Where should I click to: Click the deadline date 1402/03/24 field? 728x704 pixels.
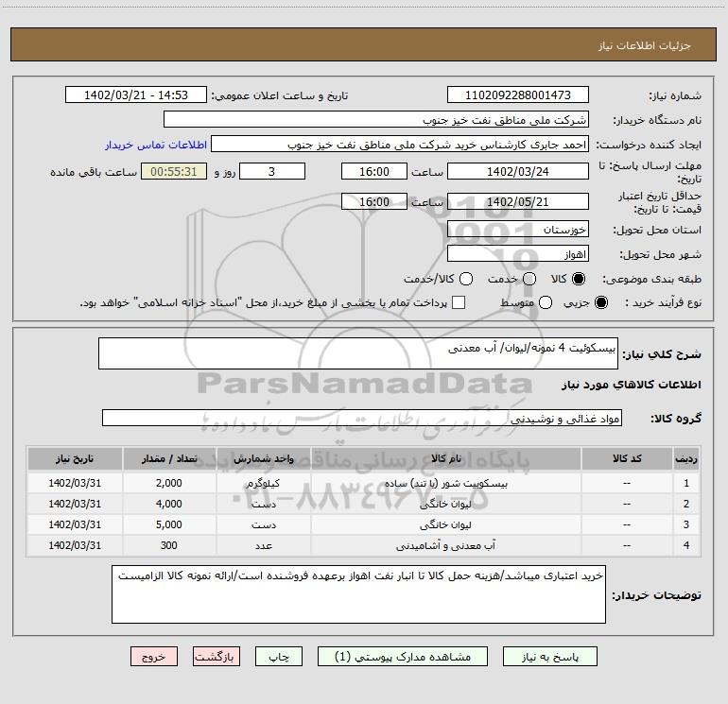pyautogui.click(x=518, y=171)
